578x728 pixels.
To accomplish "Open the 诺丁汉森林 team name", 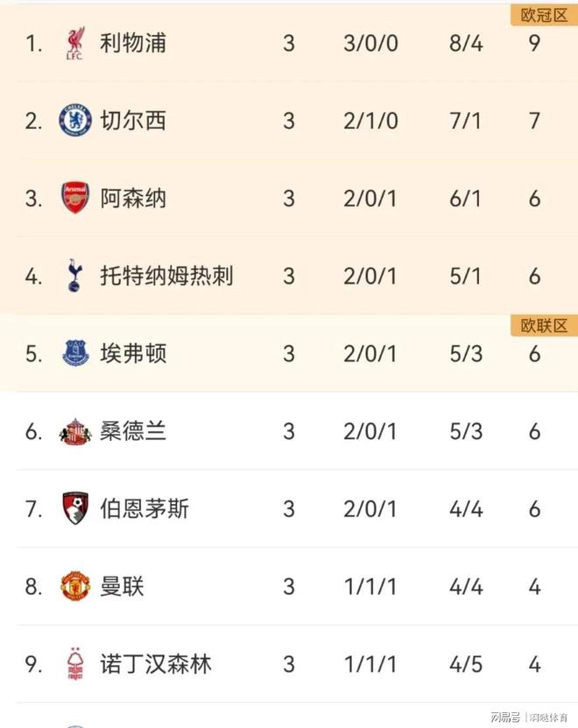I will [156, 664].
